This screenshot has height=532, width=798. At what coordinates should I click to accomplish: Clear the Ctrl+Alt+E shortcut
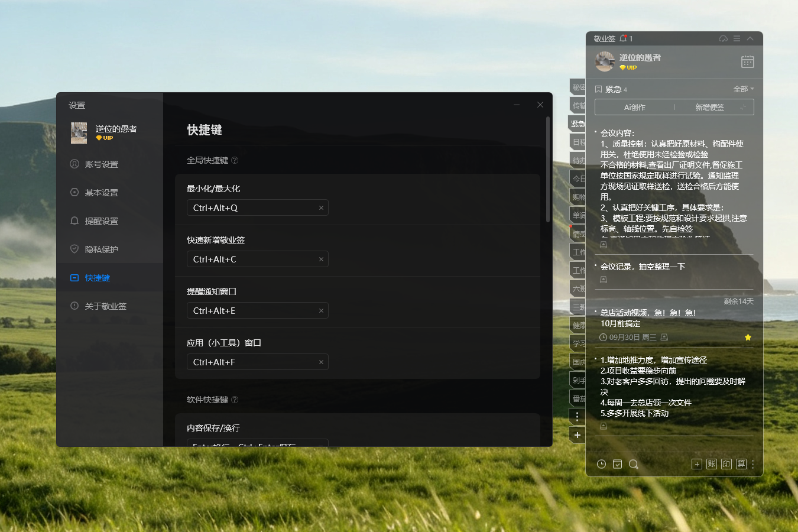click(321, 311)
